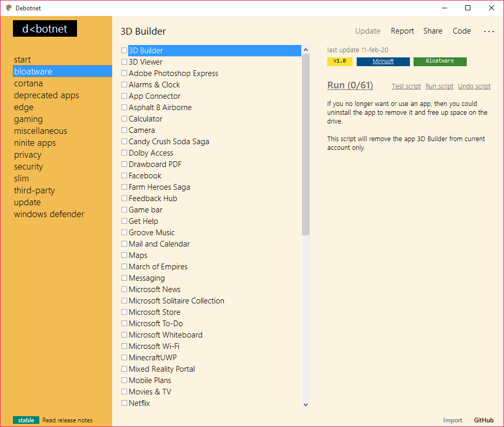Tick the Netflix checkbox

click(x=124, y=403)
